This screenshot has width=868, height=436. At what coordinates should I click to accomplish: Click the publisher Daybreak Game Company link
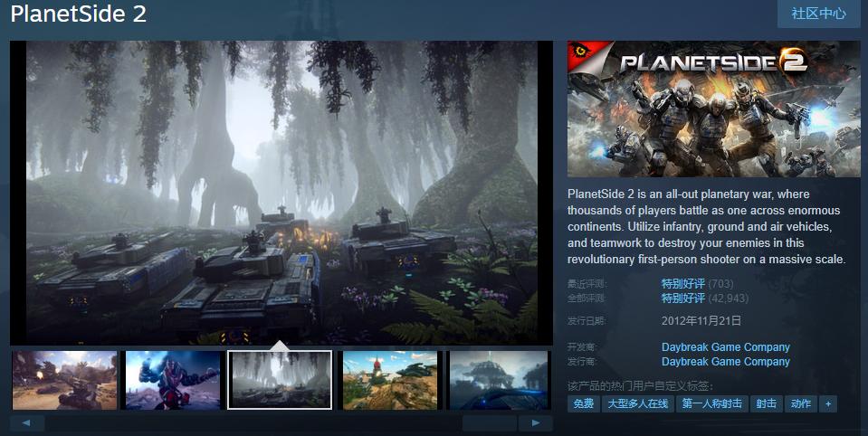[725, 362]
